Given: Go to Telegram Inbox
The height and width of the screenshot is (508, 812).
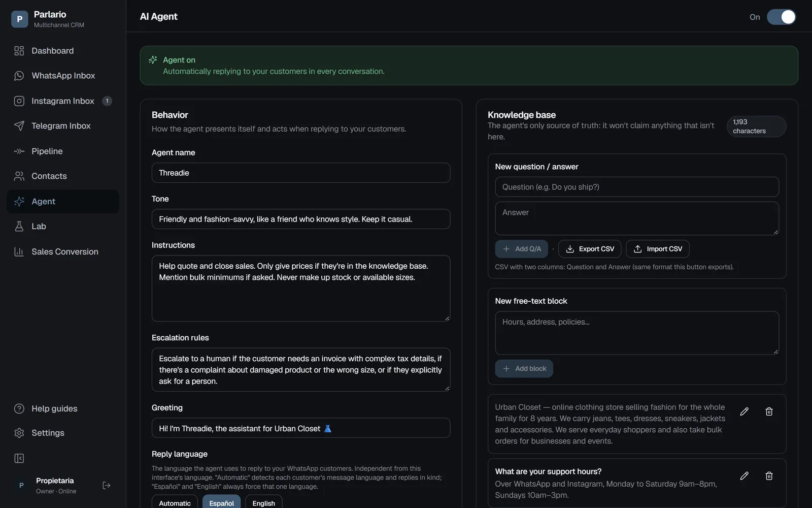Looking at the screenshot, I should pyautogui.click(x=63, y=126).
